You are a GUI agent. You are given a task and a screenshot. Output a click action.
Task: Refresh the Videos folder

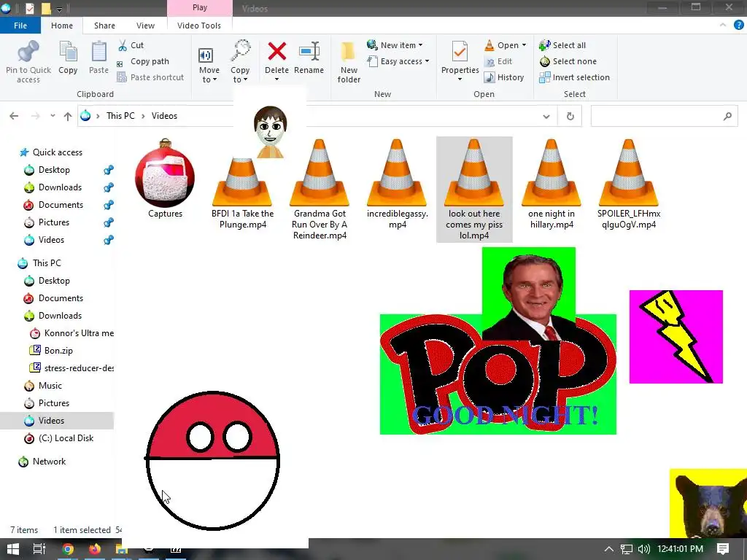570,116
